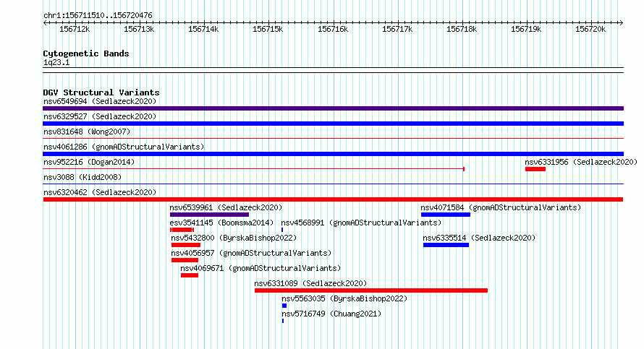
Task: Click the 156715k ruler tick label
Action: pos(268,30)
